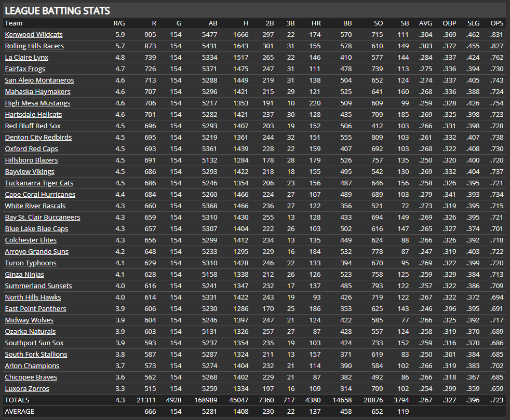Visit the Denton City Redbirds link
This screenshot has height=420, width=510.
(x=36, y=137)
